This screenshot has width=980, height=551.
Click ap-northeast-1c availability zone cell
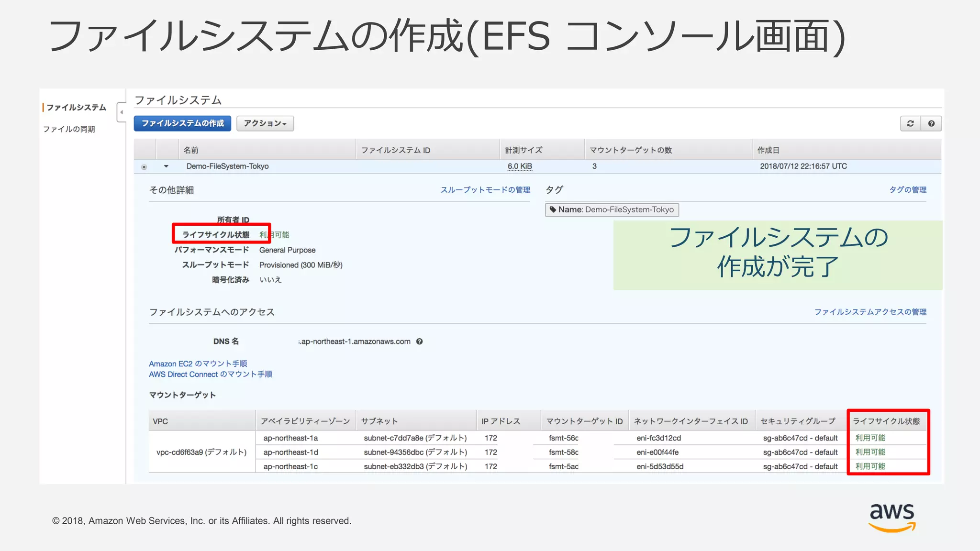290,467
